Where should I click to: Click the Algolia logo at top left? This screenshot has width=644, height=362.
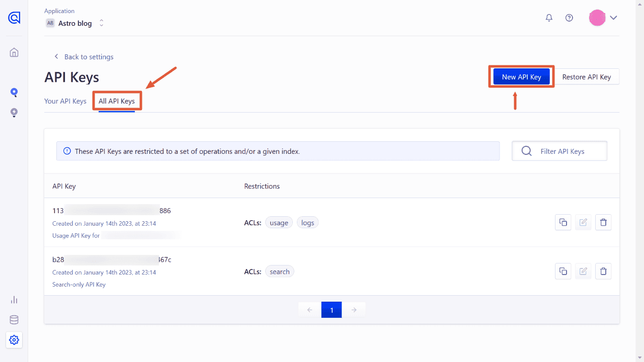pyautogui.click(x=14, y=18)
